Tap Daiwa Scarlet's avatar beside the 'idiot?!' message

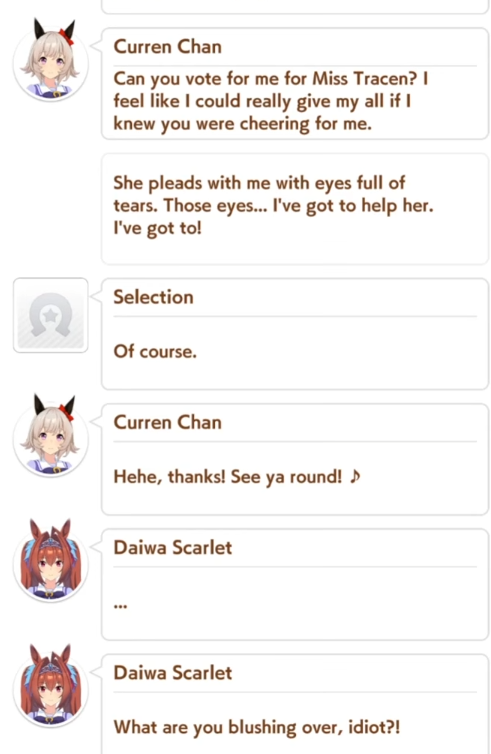(50, 686)
